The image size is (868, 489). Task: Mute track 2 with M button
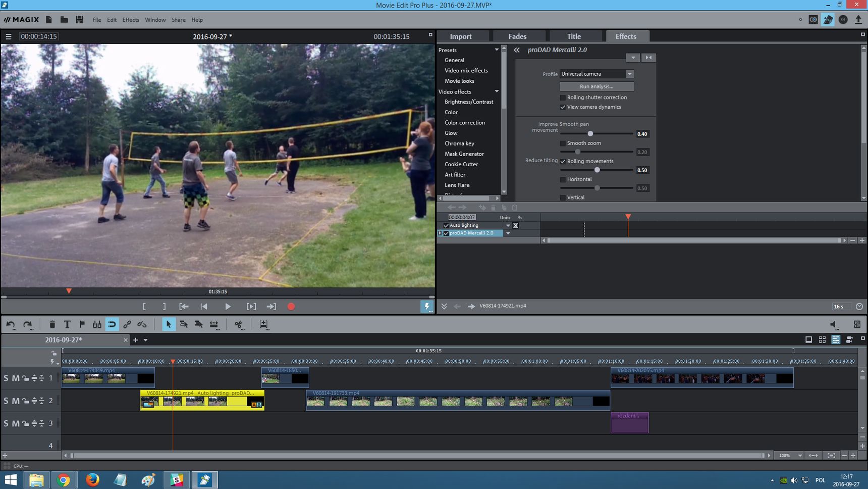(x=16, y=401)
